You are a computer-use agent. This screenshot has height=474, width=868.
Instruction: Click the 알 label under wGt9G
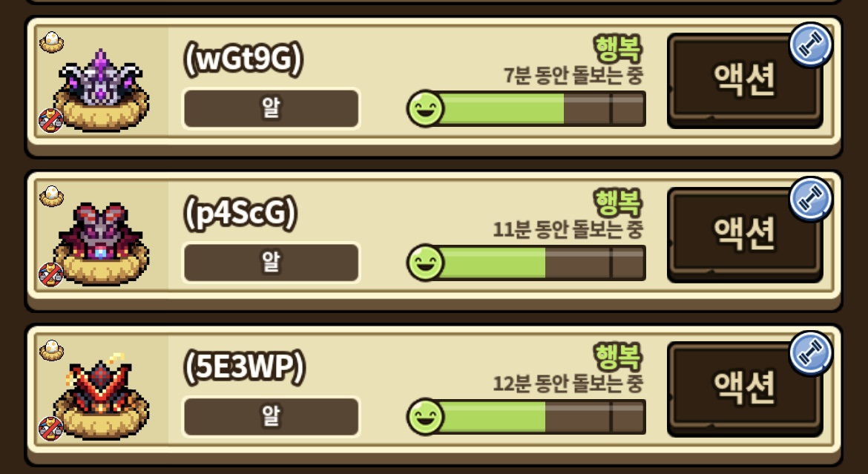click(272, 108)
